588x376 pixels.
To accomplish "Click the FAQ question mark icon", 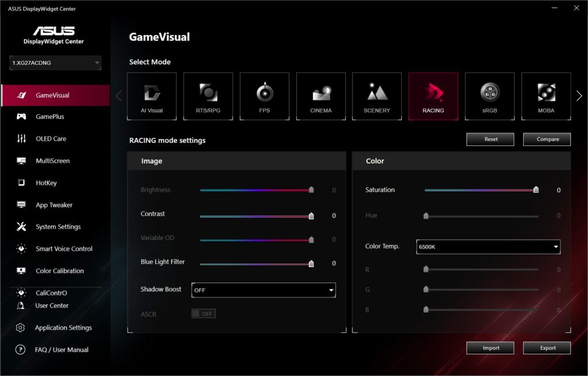I will point(20,350).
